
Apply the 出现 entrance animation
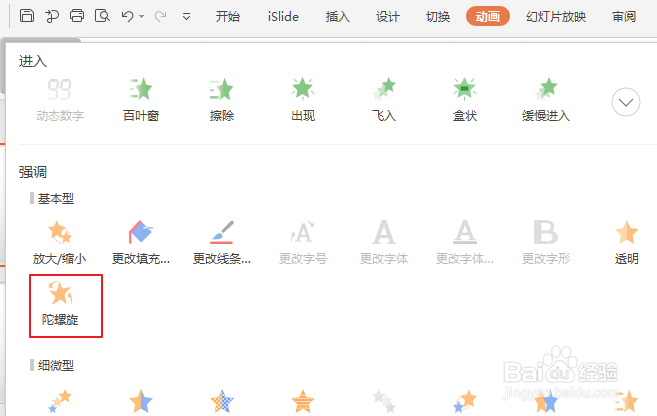[303, 100]
